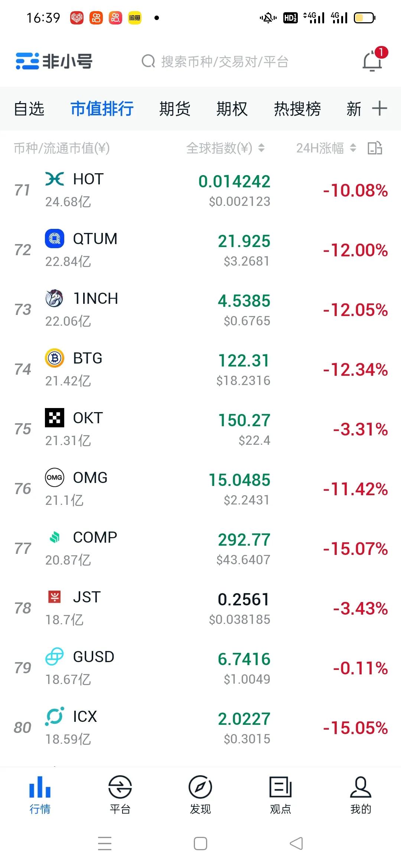The width and height of the screenshot is (401, 868).
Task: Open the 热搜榜 tab
Action: click(297, 109)
